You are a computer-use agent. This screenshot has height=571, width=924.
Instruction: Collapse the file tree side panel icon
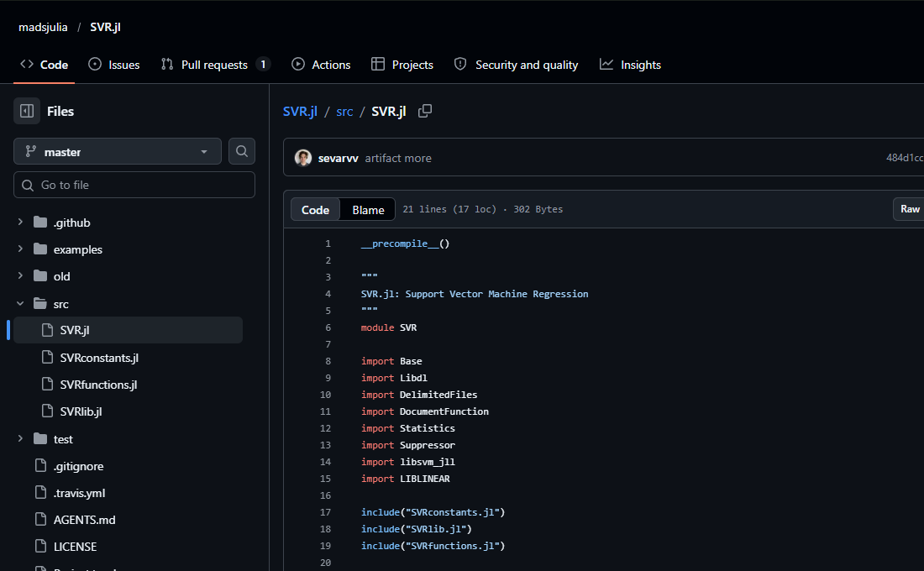coord(27,111)
